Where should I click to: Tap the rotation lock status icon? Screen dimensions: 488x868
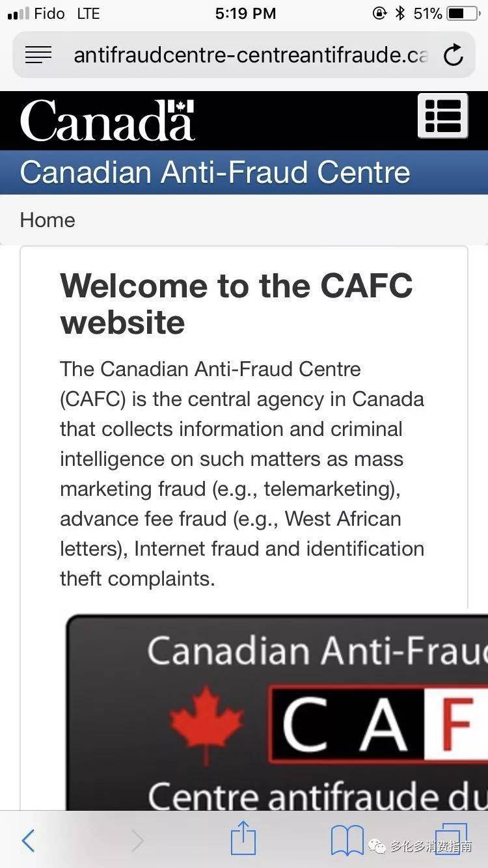coord(379,14)
